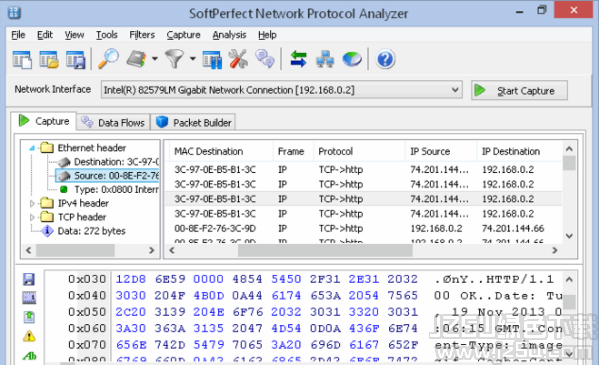Click the hex value 4854 at offset 0x030
Viewport: 599px width, 365px height.
click(x=247, y=279)
